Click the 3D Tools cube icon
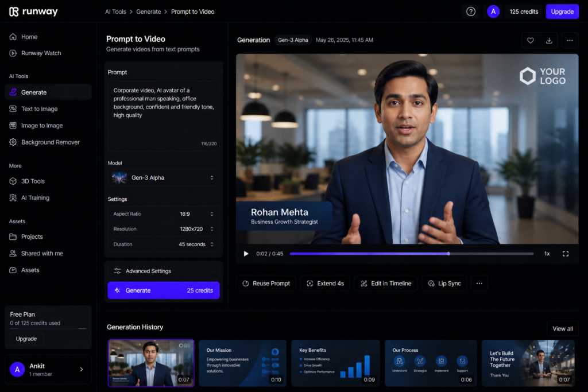 tap(13, 181)
